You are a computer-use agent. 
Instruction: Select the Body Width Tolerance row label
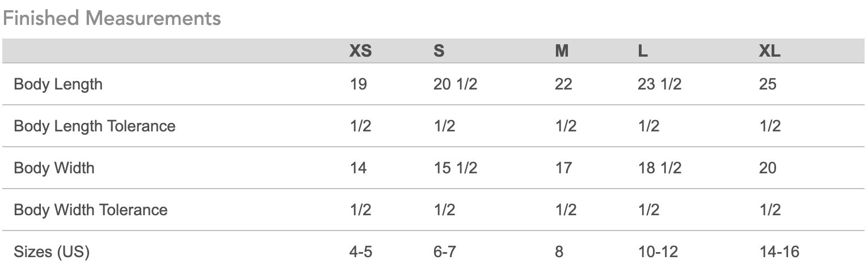[x=90, y=210]
